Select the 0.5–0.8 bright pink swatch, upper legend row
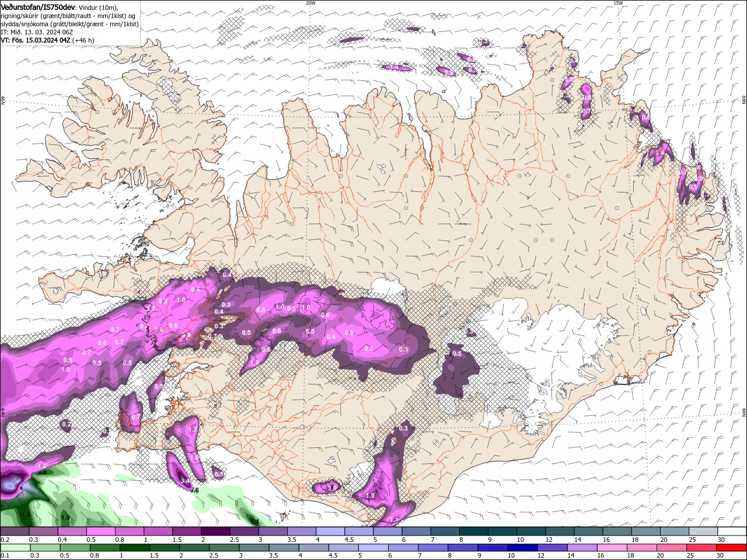The image size is (747, 560). 100,531
